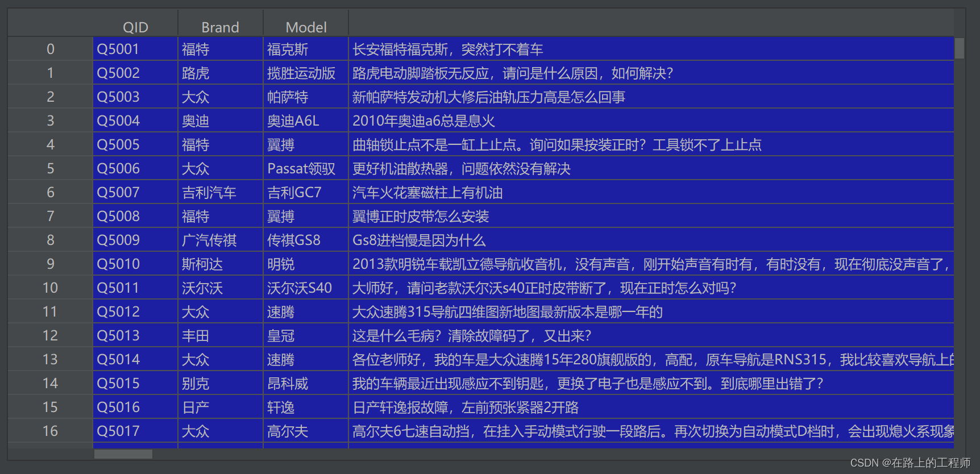Click row index 5
Screen dimensions: 980x474
[51, 169]
